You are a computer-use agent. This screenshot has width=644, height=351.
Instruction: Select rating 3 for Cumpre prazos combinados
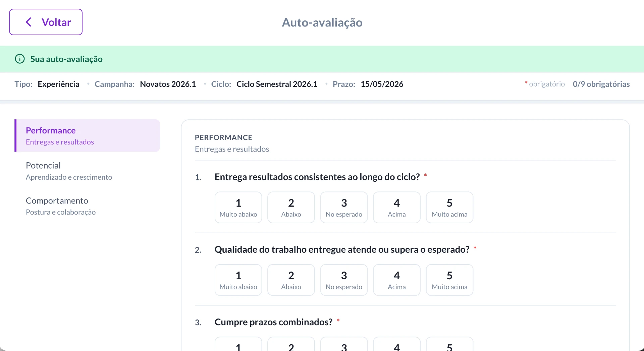[x=344, y=344]
